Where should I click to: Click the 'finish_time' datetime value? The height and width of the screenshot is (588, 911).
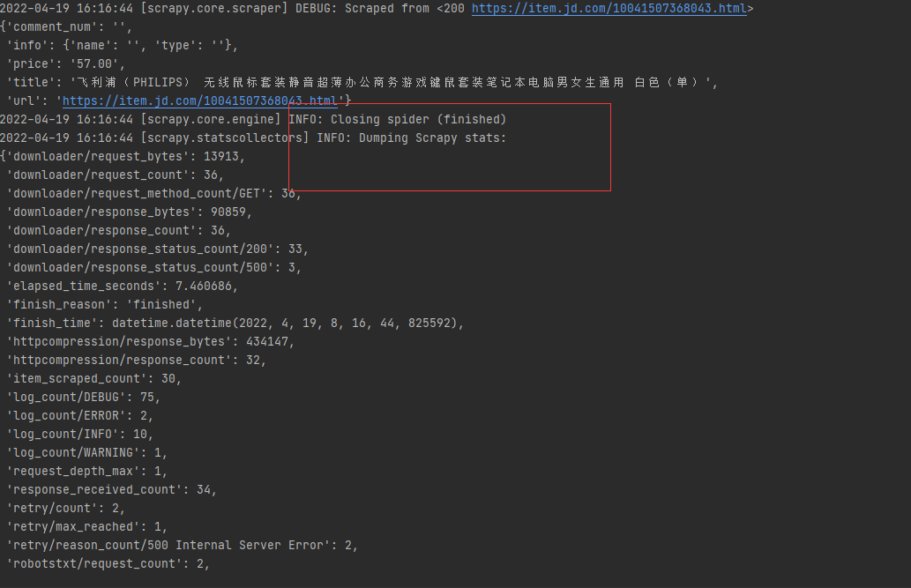coord(287,323)
